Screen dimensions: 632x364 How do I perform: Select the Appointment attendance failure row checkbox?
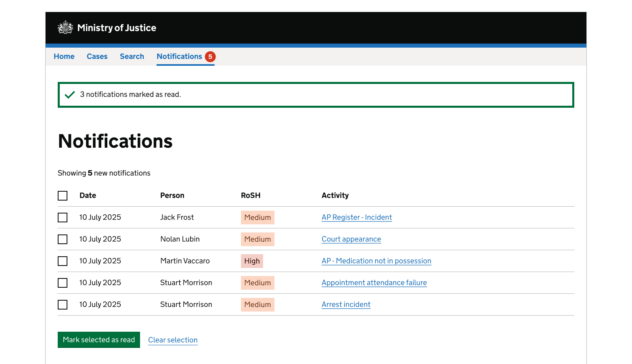pyautogui.click(x=63, y=283)
